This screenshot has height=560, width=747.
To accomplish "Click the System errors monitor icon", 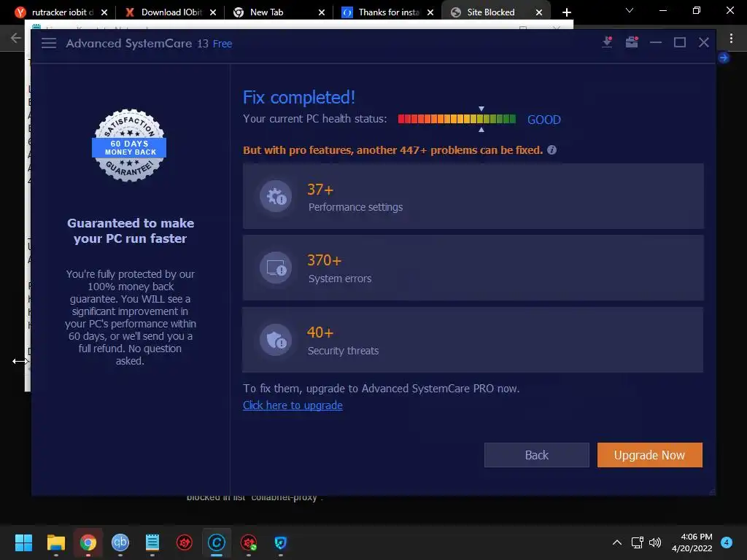I will click(x=276, y=268).
